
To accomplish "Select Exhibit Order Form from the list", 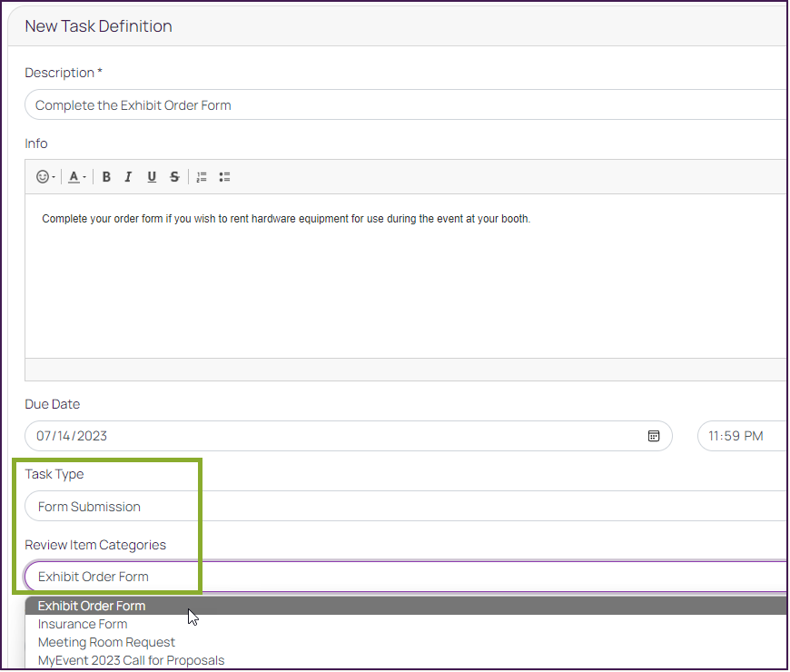I will pos(406,606).
